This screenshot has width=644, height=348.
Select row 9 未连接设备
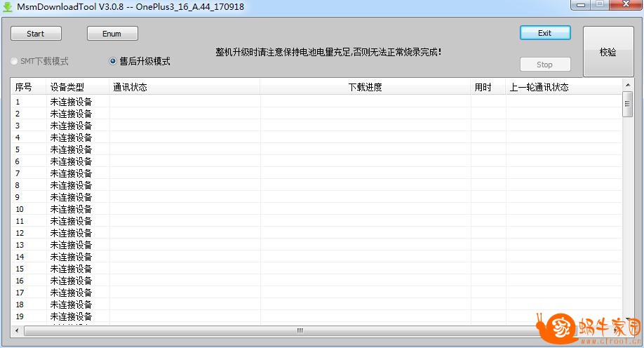316,197
